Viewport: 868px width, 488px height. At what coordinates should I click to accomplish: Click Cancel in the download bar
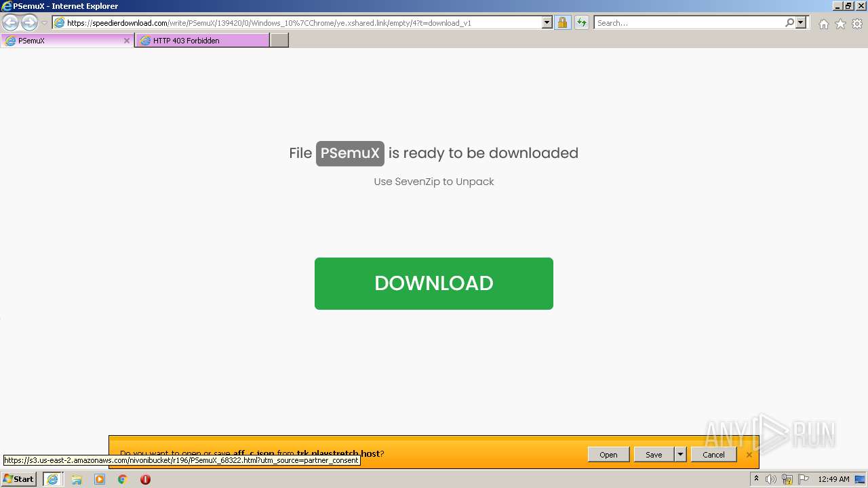click(x=713, y=455)
